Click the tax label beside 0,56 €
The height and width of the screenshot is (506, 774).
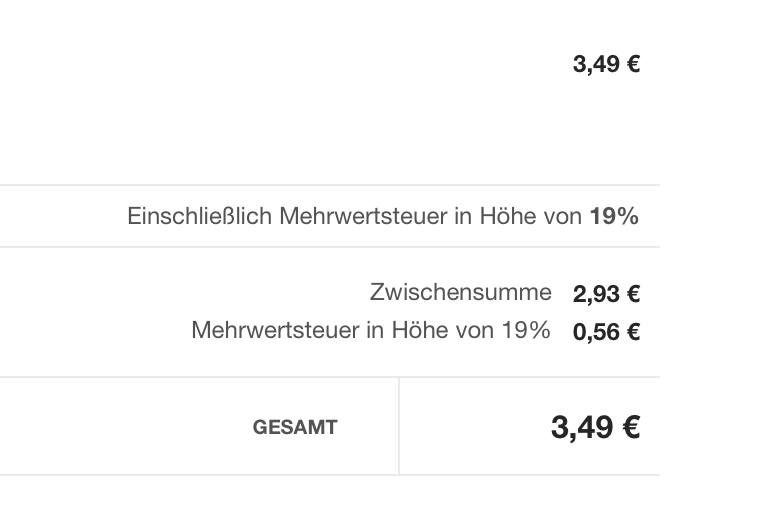pyautogui.click(x=370, y=330)
